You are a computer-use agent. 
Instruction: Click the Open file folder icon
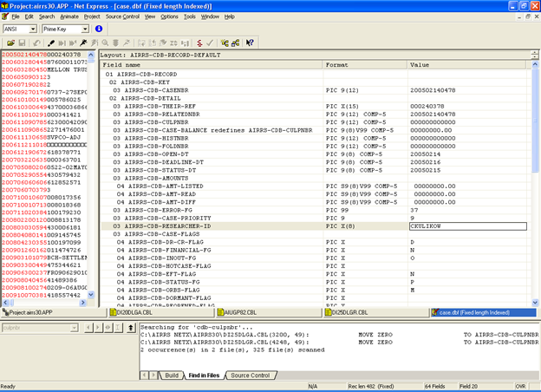[10, 42]
